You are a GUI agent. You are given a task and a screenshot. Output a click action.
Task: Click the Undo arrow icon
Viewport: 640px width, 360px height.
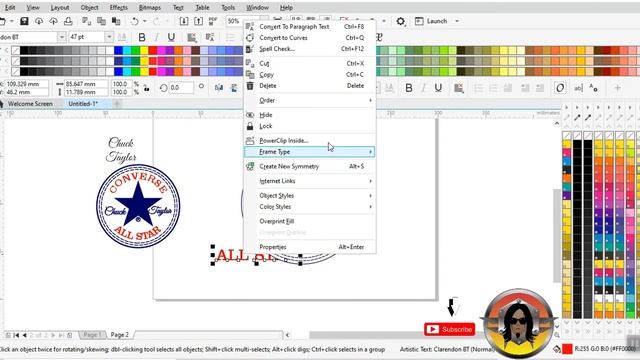pyautogui.click(x=135, y=21)
